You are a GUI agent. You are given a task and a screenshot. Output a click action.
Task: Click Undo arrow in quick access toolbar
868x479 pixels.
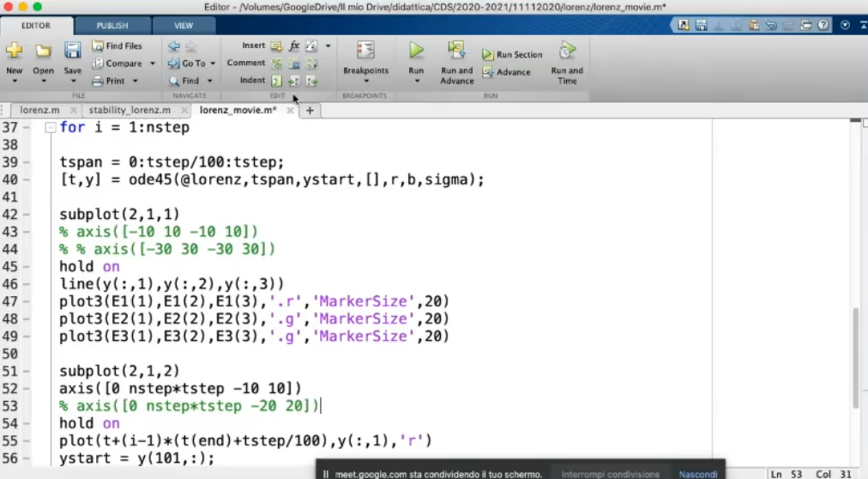pos(771,26)
